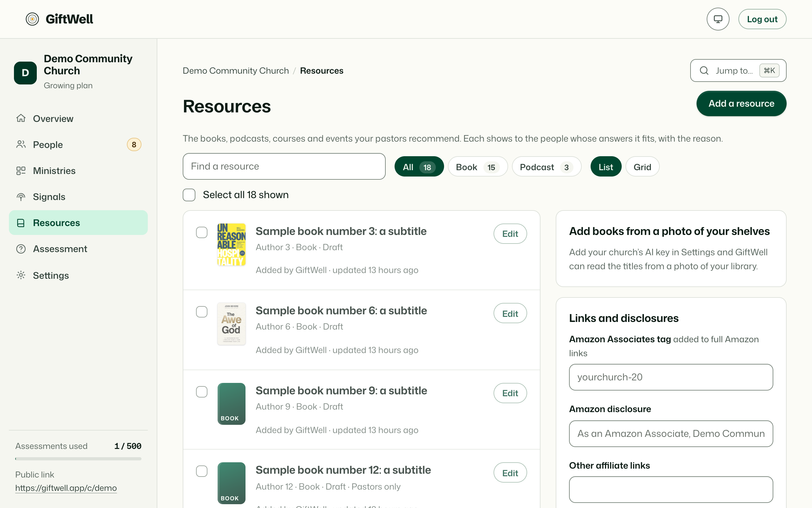Click the GiftWell target logo icon
Viewport: 812px width, 508px height.
(32, 19)
